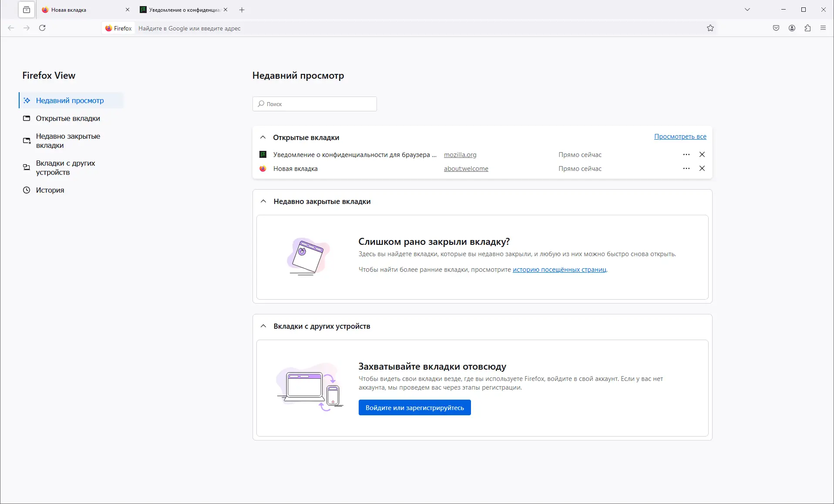
Task: Open a new tab with the plus button
Action: [x=242, y=10]
